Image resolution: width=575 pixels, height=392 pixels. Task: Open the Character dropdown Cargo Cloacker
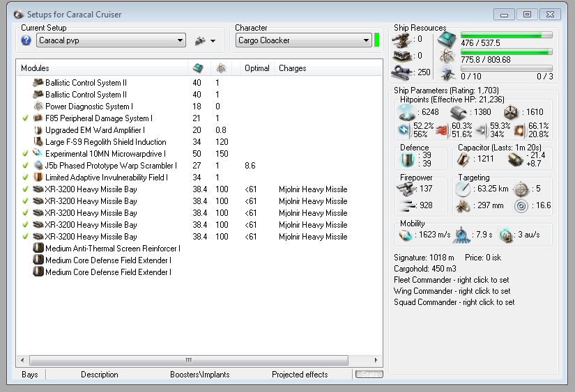[x=304, y=40]
